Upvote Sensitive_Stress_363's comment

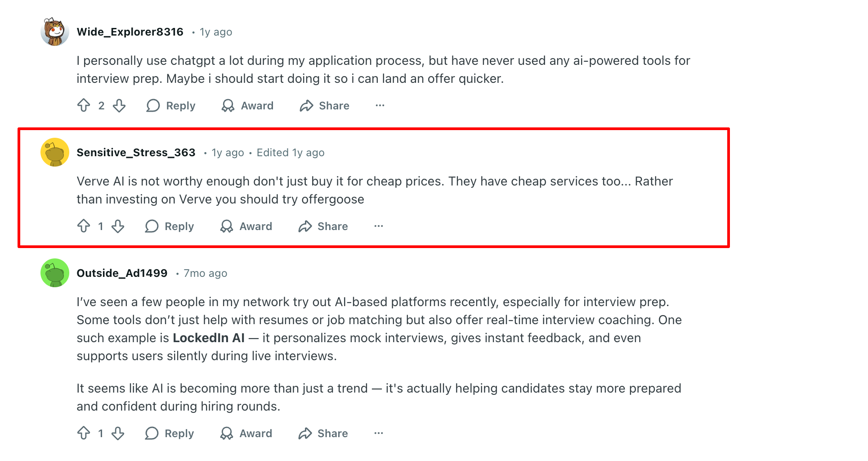[84, 226]
